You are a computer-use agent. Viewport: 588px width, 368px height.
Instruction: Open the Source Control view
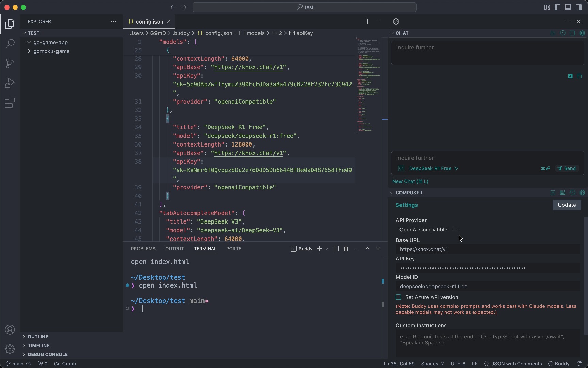[10, 63]
